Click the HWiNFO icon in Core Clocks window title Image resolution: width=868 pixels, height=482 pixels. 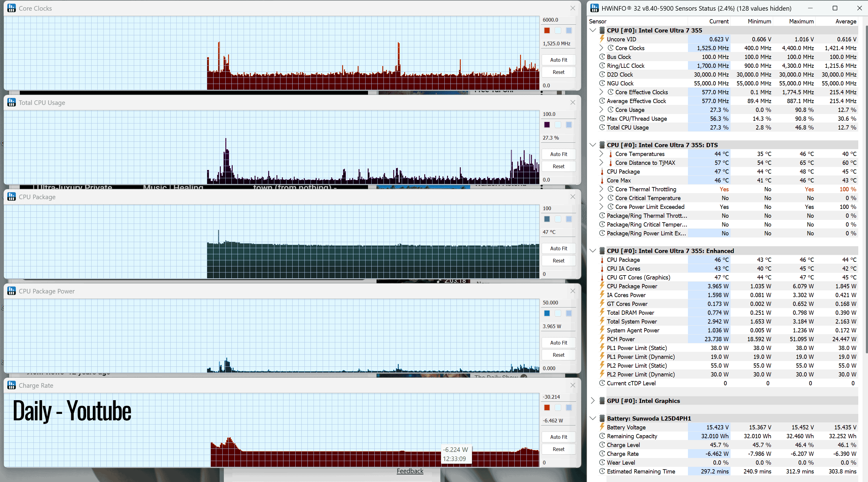pos(12,8)
